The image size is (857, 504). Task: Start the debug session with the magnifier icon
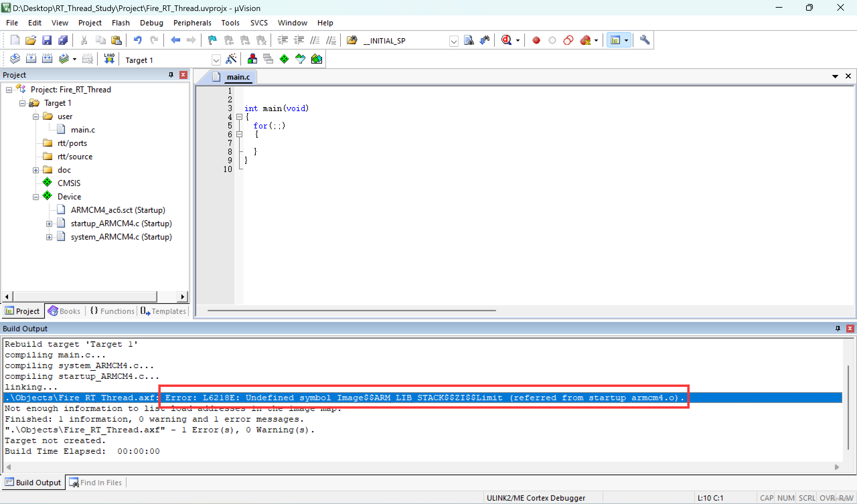(x=507, y=40)
